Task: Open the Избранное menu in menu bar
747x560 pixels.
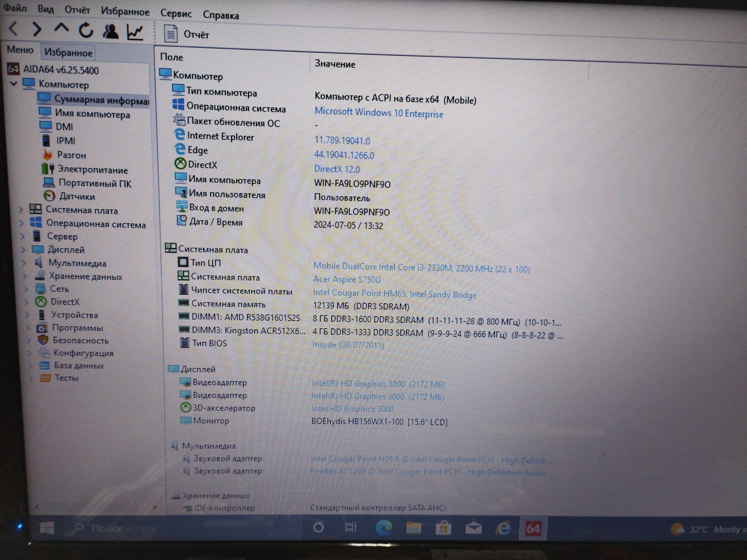Action: click(125, 11)
